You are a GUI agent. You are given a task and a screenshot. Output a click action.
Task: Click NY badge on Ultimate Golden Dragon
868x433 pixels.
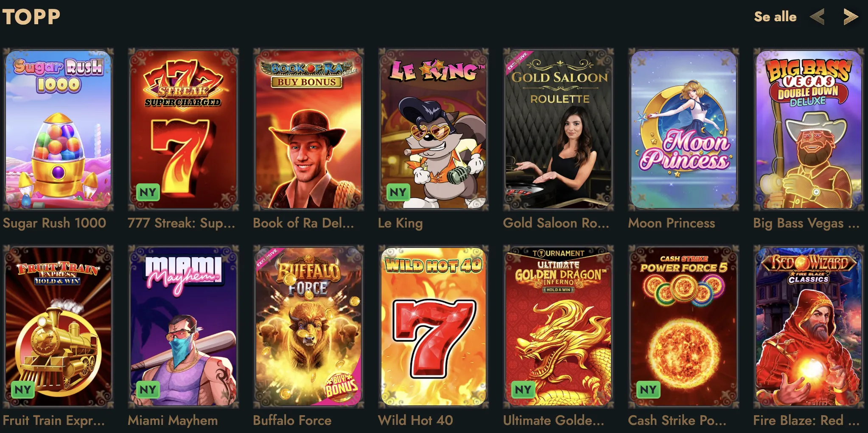tap(523, 389)
